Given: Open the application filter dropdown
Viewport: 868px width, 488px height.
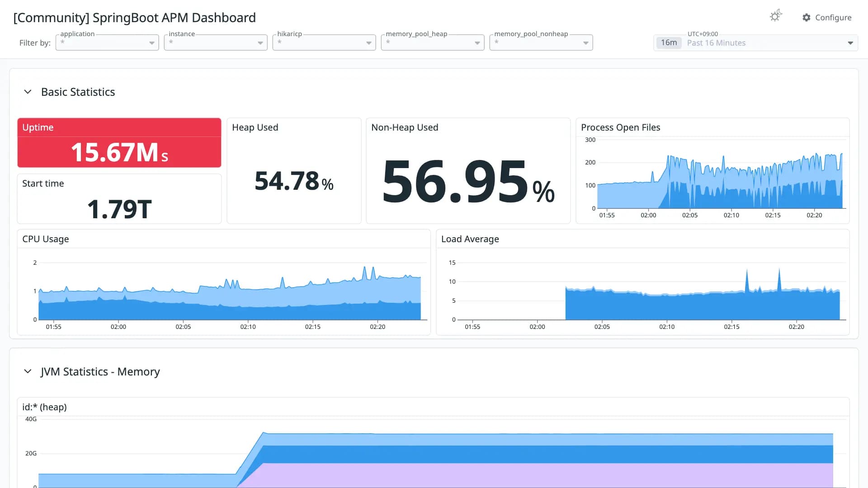Looking at the screenshot, I should pyautogui.click(x=107, y=42).
